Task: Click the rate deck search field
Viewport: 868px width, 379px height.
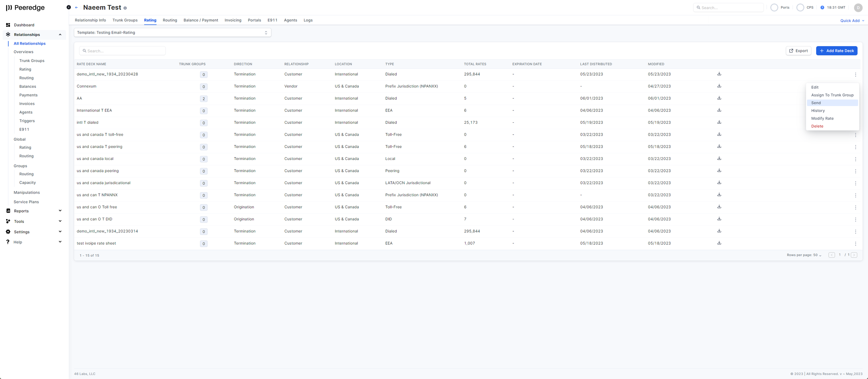Action: tap(122, 51)
